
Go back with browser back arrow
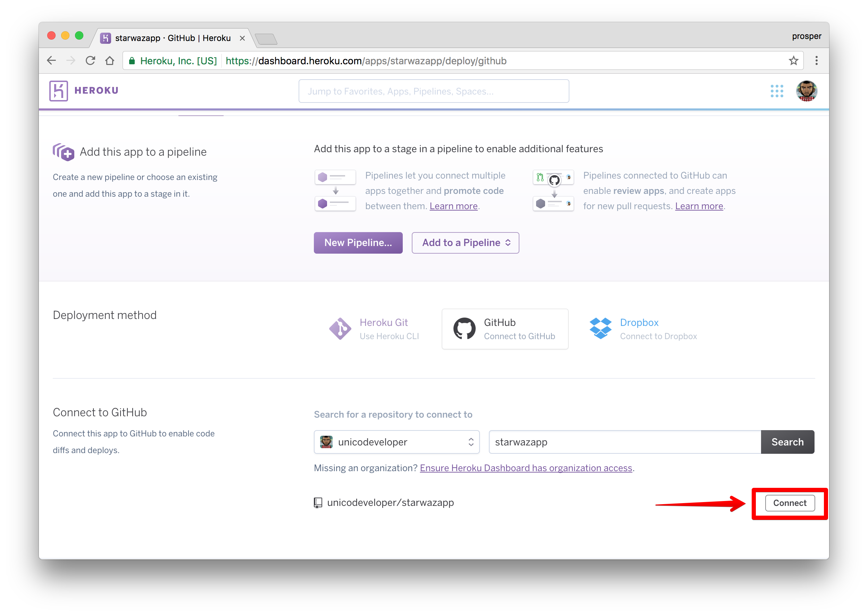(x=51, y=60)
